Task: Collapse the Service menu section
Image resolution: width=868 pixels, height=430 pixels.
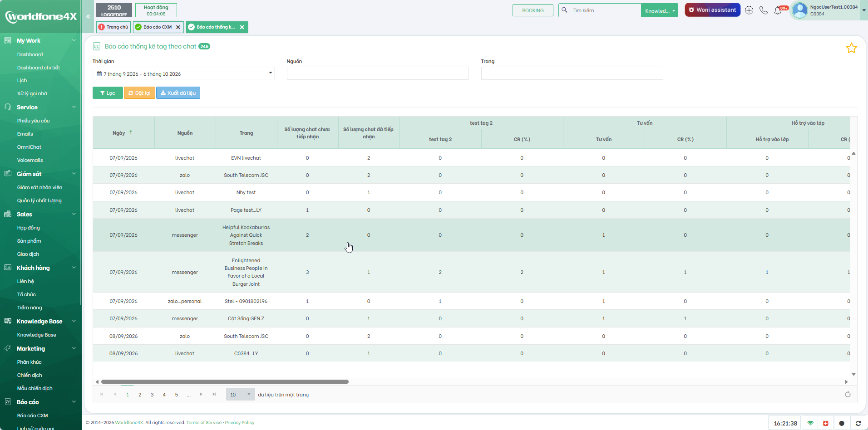Action: (x=74, y=107)
